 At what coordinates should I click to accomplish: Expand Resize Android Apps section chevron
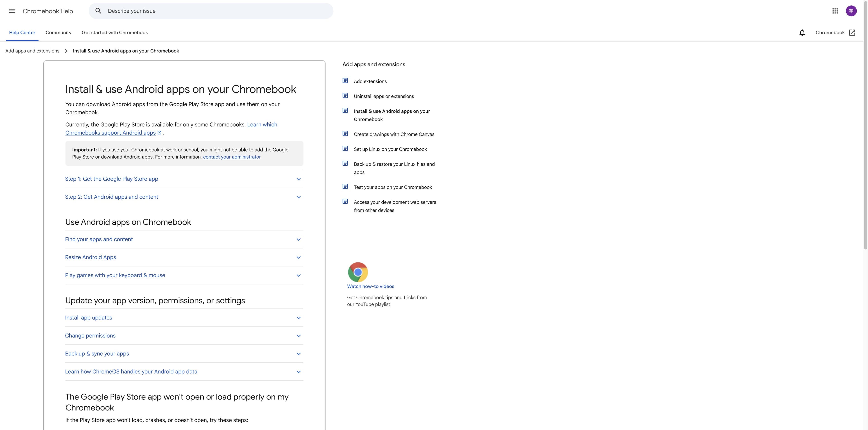click(299, 257)
